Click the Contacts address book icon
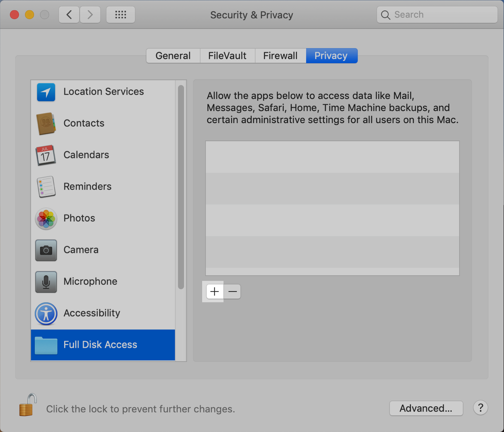504x432 pixels. [x=46, y=123]
